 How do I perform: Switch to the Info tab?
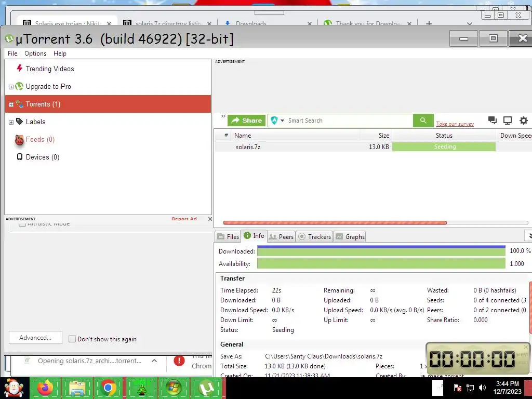click(254, 235)
